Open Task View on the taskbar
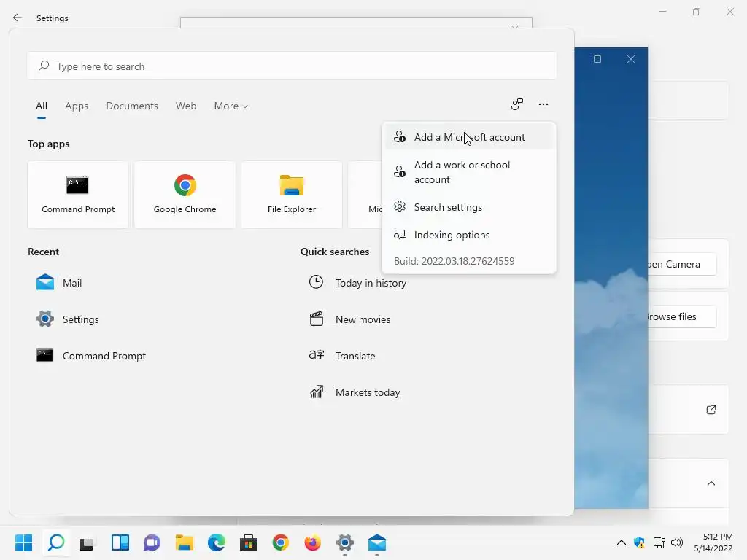This screenshot has height=560, width=747. click(x=88, y=542)
